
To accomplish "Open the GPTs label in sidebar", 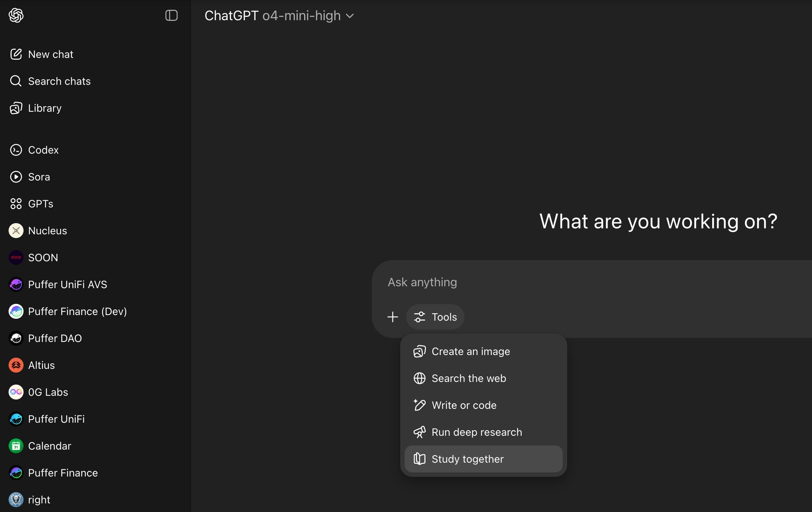I will pos(41,204).
